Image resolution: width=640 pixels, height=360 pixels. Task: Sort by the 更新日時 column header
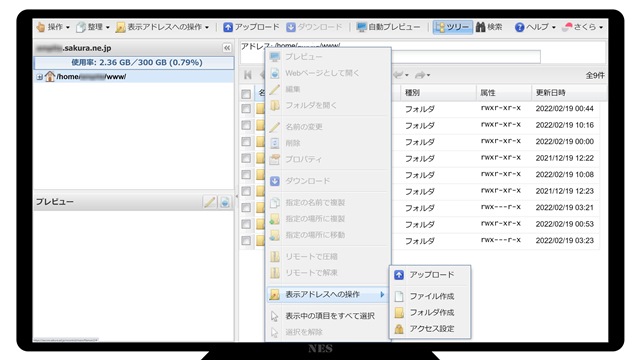tap(569, 93)
